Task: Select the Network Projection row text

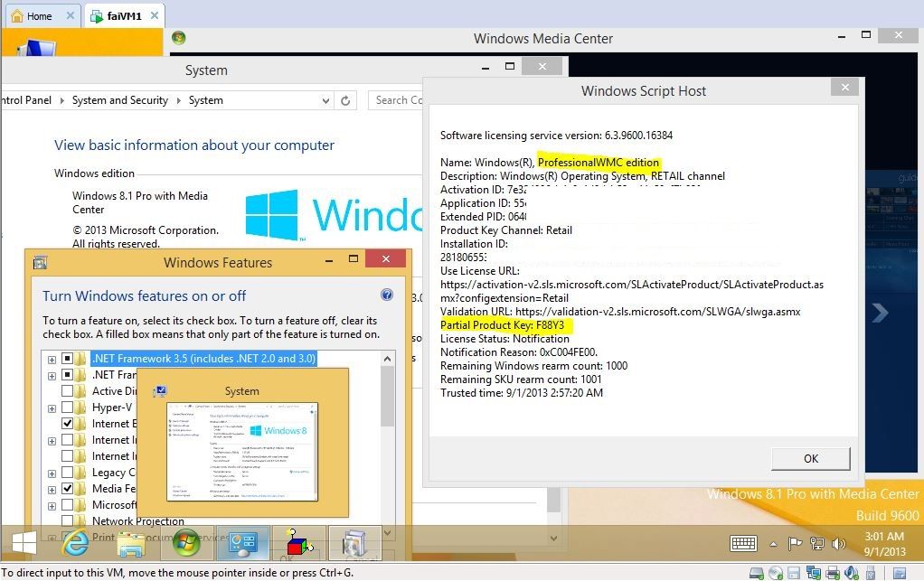Action: click(138, 521)
